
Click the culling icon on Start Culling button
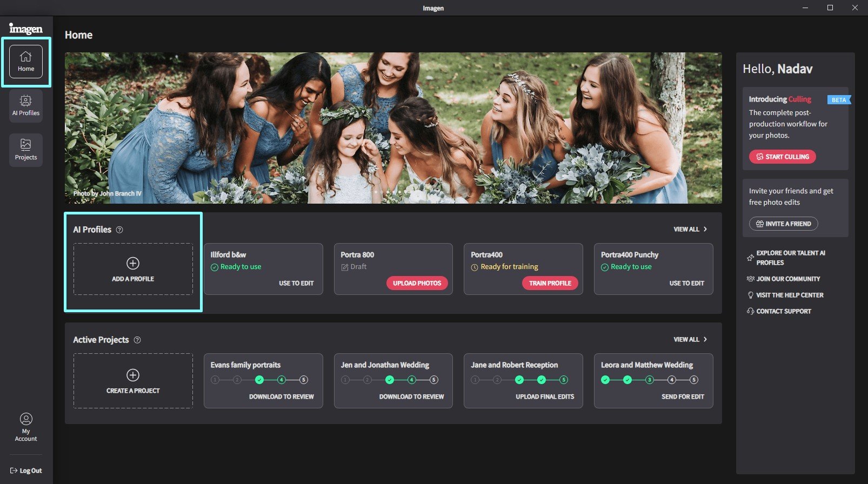(x=760, y=157)
